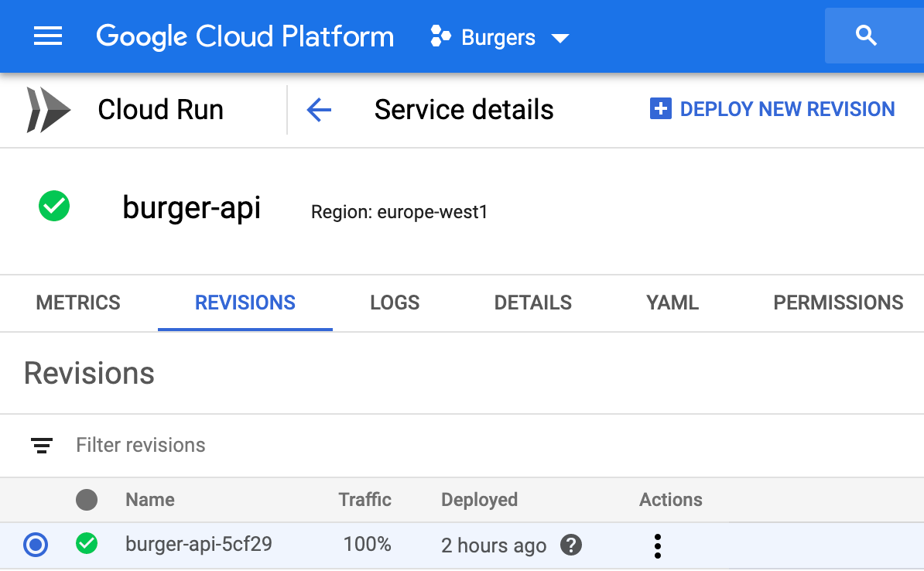
Task: Open the Burgers project selector dropdown
Action: coord(500,37)
